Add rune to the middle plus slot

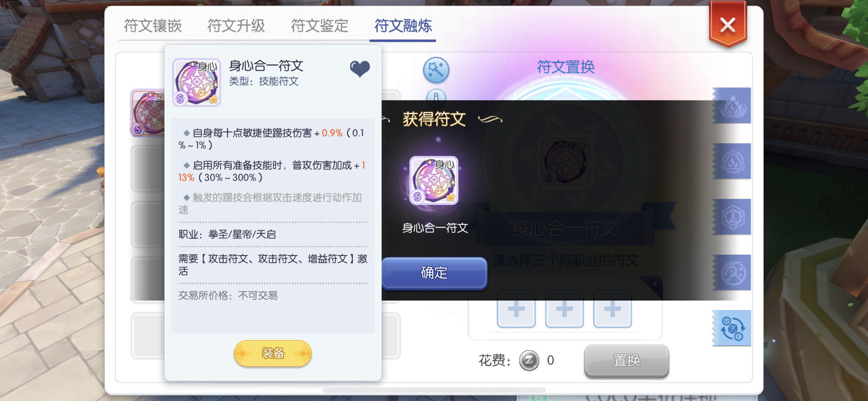564,309
